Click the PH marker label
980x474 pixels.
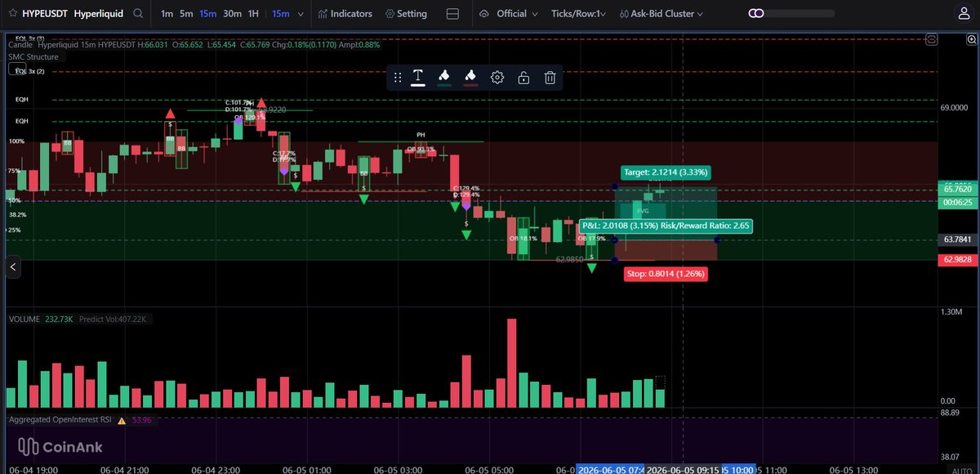click(x=421, y=134)
